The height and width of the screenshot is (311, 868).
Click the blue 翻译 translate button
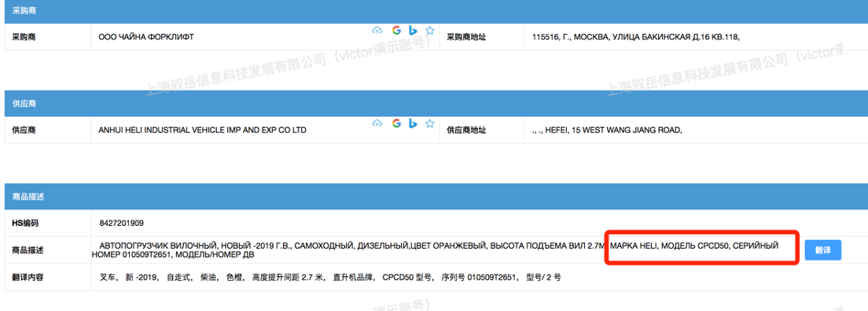pos(822,250)
